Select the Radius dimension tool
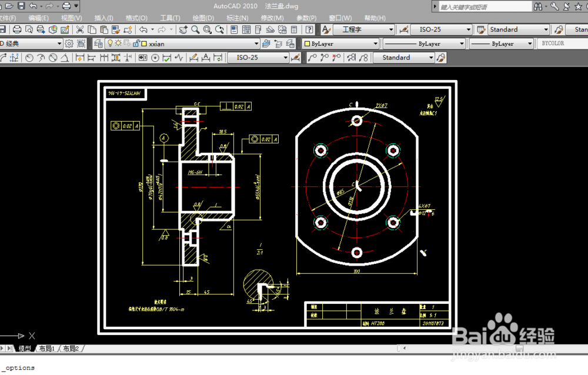Screen dimensions: 588x375 (29, 58)
